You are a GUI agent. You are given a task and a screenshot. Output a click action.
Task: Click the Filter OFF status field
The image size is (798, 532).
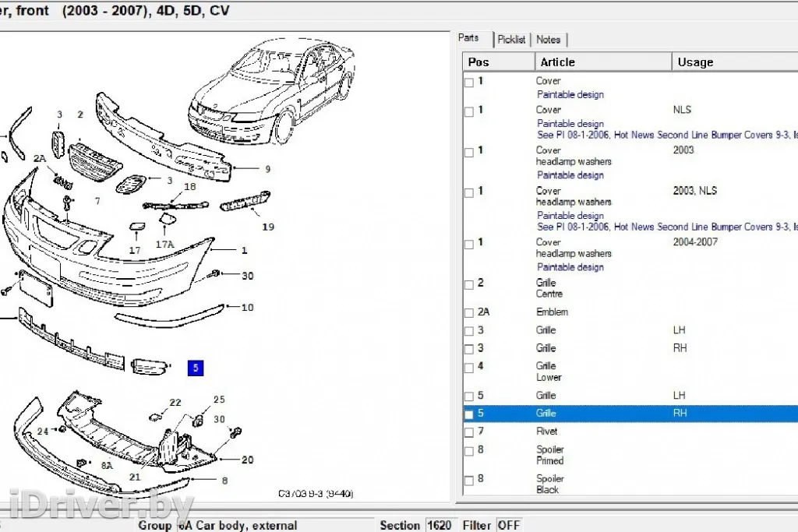point(508,525)
